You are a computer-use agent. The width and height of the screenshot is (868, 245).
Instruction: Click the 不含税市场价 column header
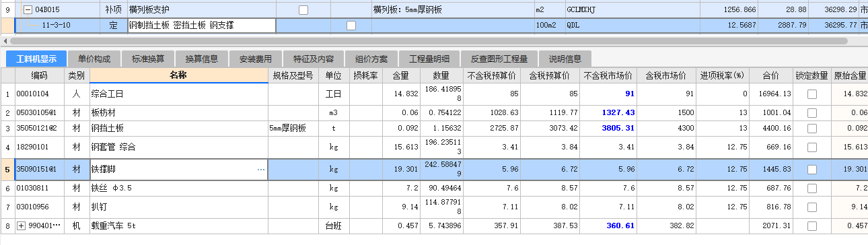pos(608,75)
